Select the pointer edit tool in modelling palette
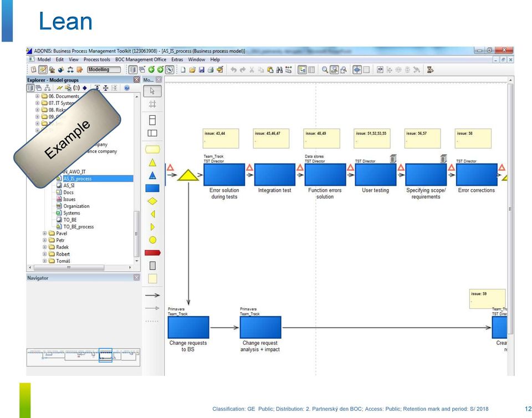This screenshot has height=418, width=532. pyautogui.click(x=152, y=91)
